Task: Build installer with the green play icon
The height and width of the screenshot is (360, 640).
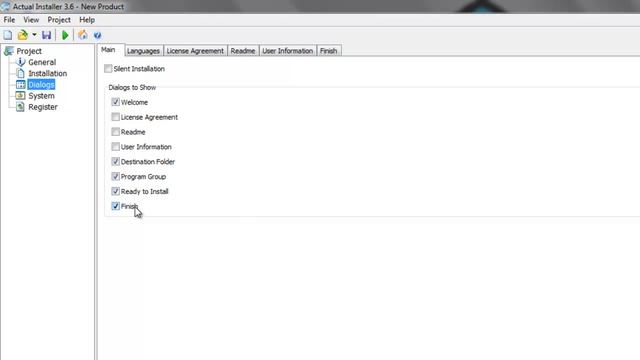Action: click(x=65, y=35)
